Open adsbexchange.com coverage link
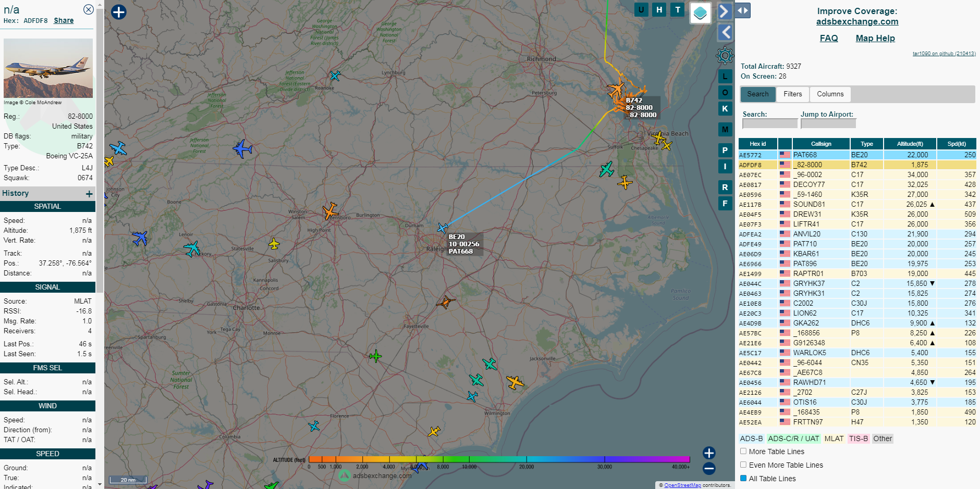 [857, 21]
